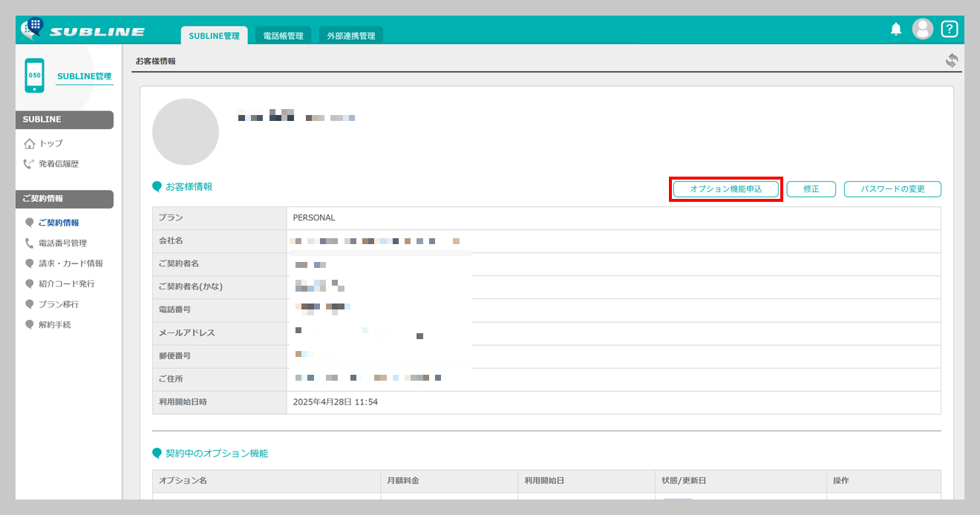Viewport: 980px width, 515px height.
Task: Click the profile picture placeholder circle
Action: 186,132
